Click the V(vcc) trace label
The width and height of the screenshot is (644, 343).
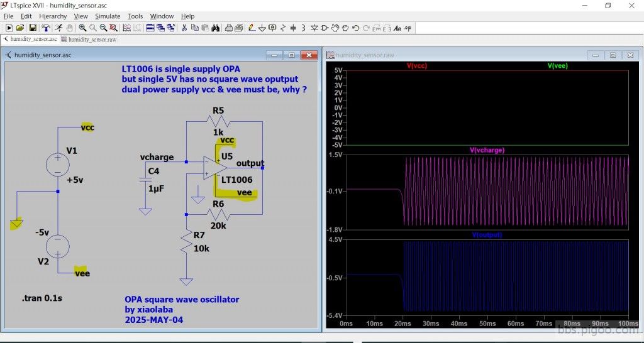[x=417, y=65]
